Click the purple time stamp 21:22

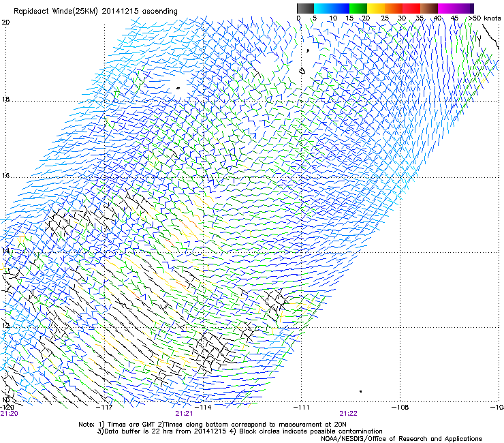(349, 414)
